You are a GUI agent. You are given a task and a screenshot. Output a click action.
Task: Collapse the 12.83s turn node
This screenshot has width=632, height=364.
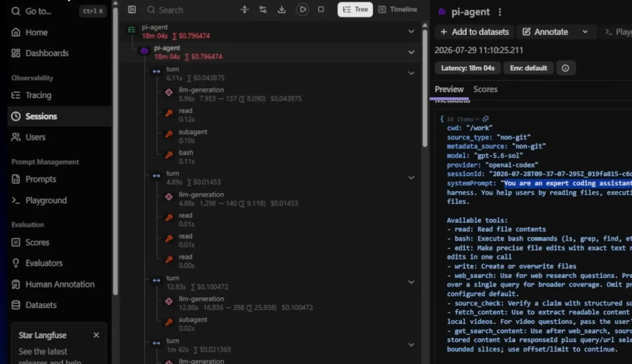(x=411, y=282)
